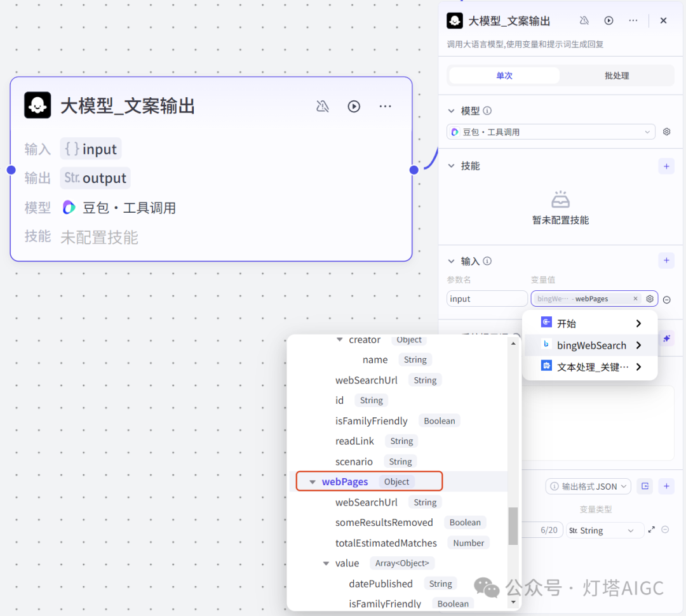Click the expand arrows icon beside the String dropdown

[x=652, y=530]
